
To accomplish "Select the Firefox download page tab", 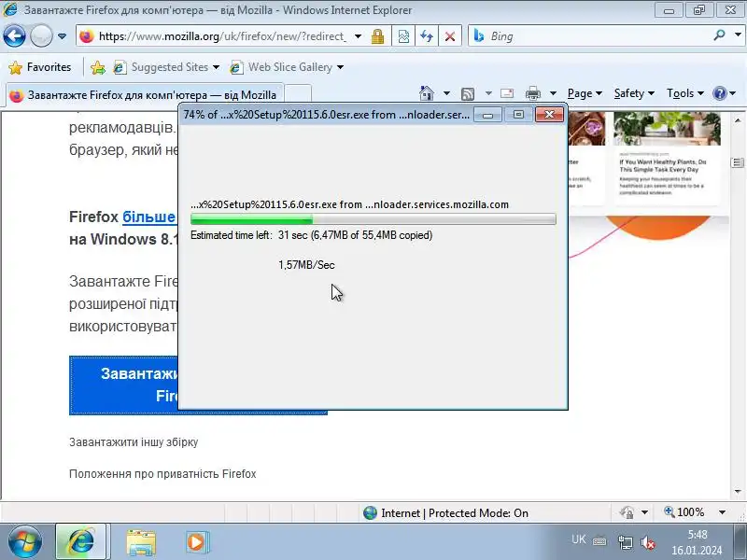I will pos(145,95).
